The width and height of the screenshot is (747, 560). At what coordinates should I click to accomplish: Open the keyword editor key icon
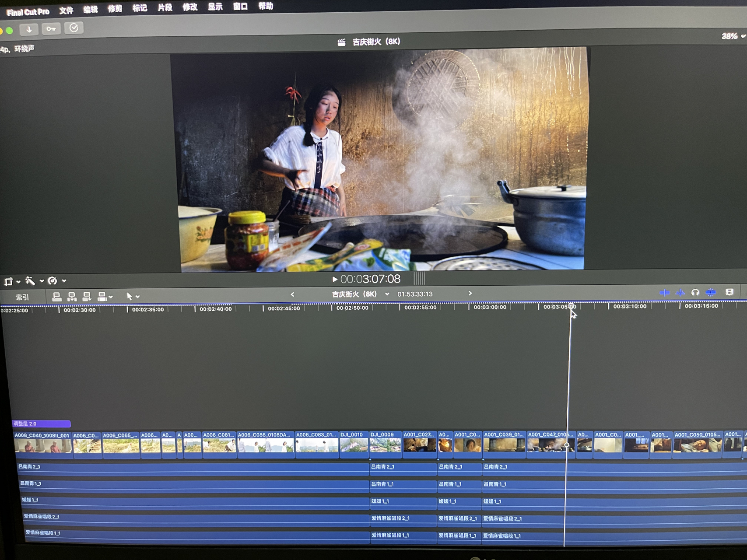pyautogui.click(x=51, y=29)
